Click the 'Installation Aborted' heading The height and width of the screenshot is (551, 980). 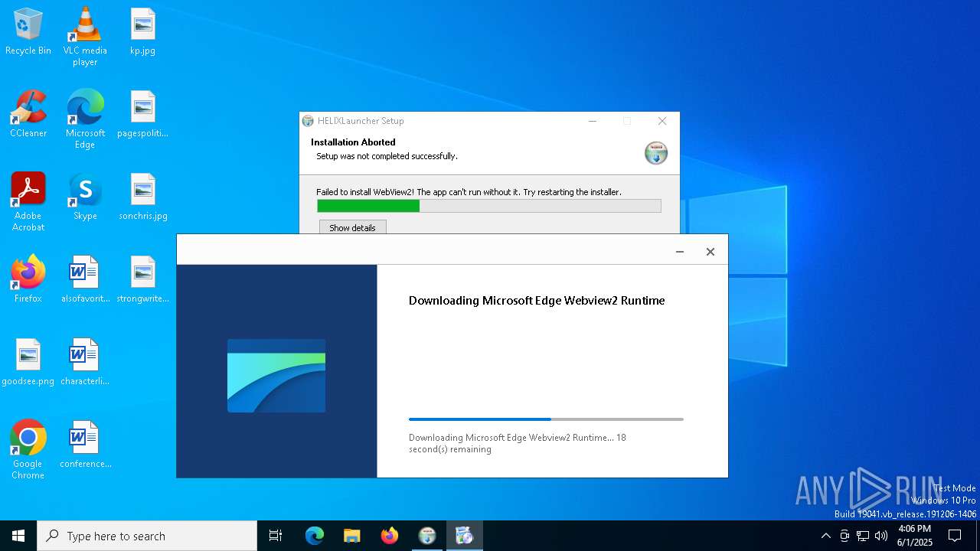[353, 142]
